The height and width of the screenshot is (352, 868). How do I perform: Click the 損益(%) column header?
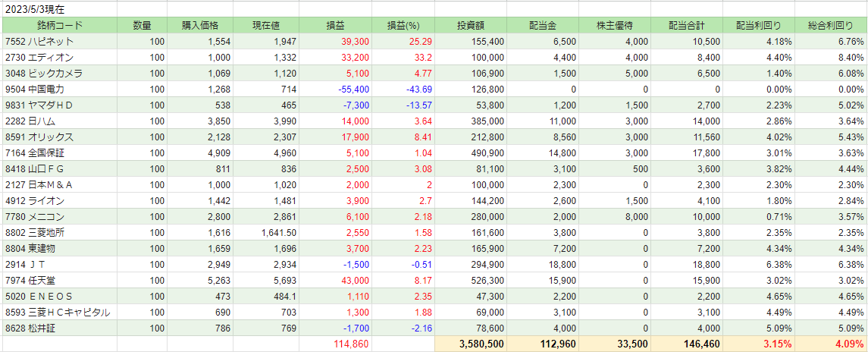click(x=403, y=26)
